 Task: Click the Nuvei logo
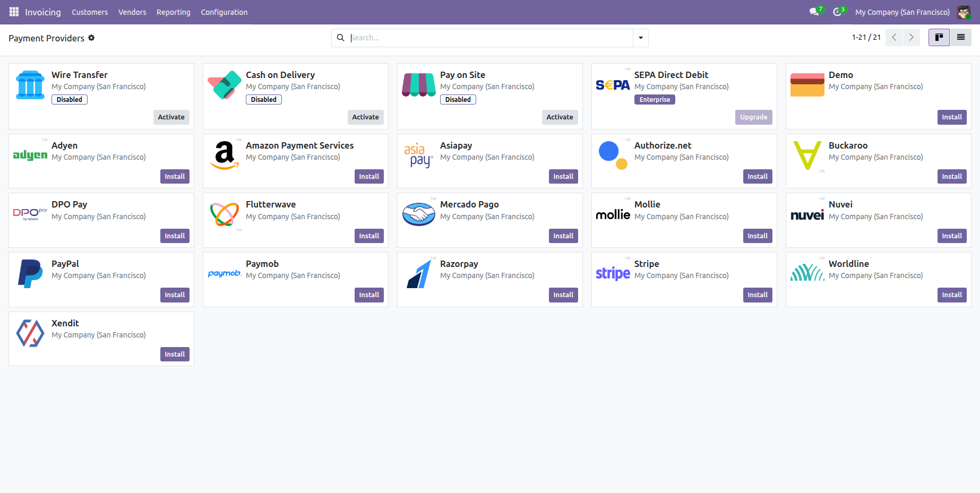pos(807,215)
